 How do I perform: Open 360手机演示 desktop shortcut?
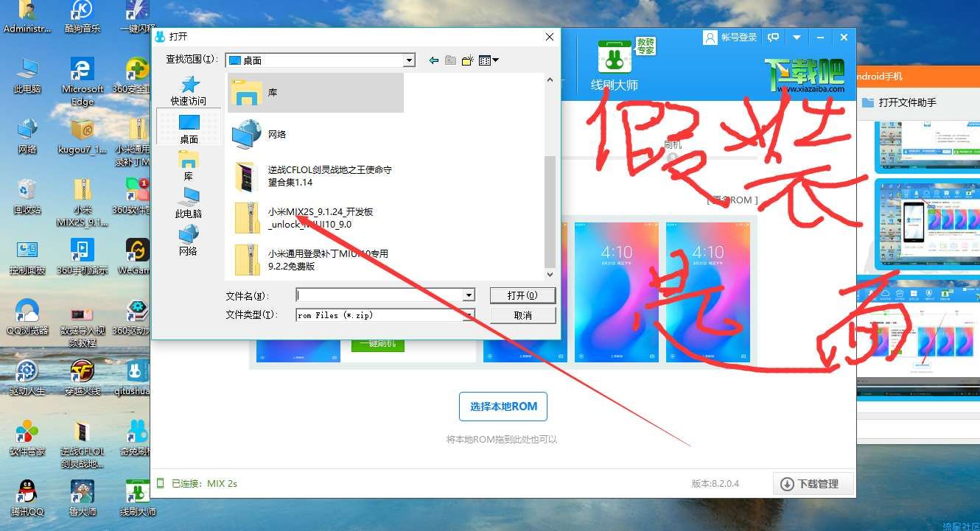point(83,256)
